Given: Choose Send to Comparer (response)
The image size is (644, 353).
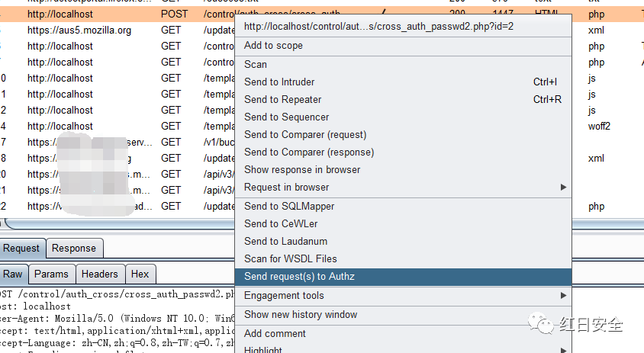Looking at the screenshot, I should (308, 152).
